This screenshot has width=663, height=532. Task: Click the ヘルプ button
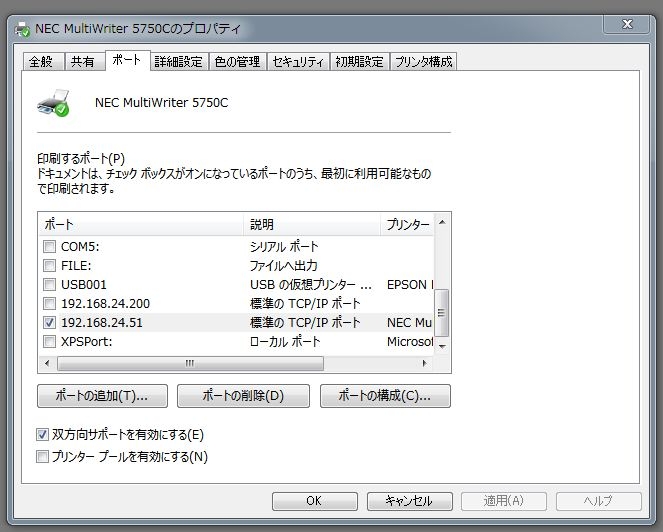[599, 501]
